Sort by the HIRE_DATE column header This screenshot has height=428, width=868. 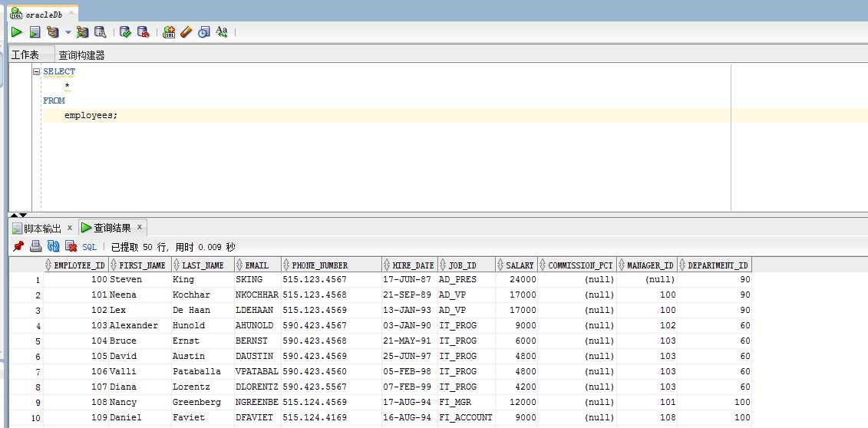(x=410, y=265)
